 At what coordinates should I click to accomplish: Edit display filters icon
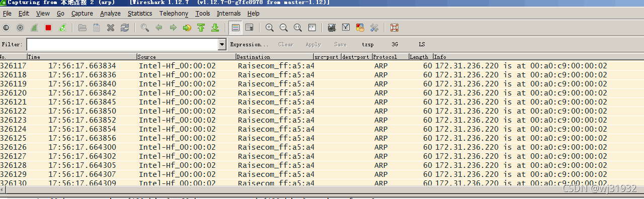point(346,28)
